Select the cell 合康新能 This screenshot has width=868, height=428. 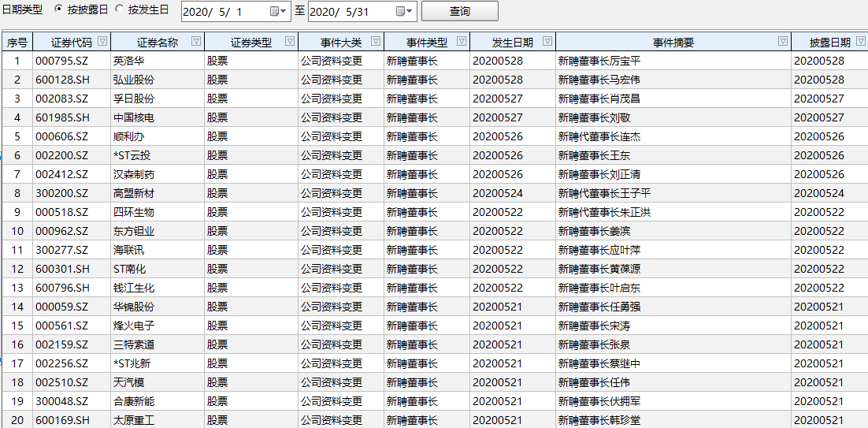[158, 401]
